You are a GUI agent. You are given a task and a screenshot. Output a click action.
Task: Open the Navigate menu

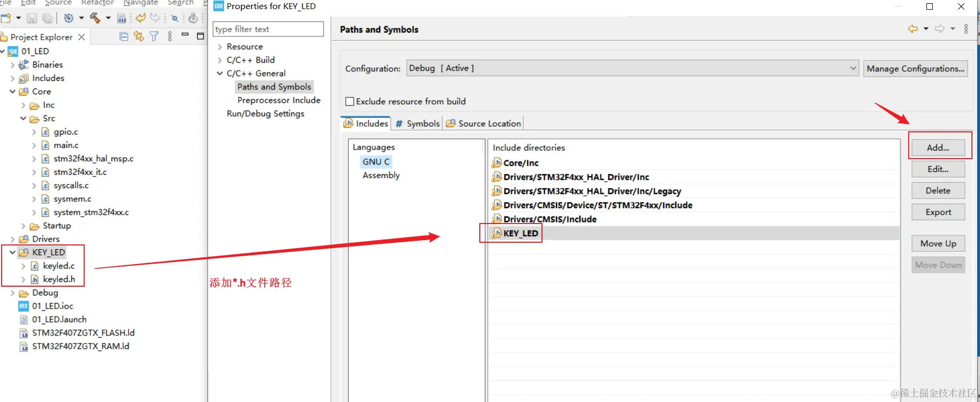click(140, 3)
